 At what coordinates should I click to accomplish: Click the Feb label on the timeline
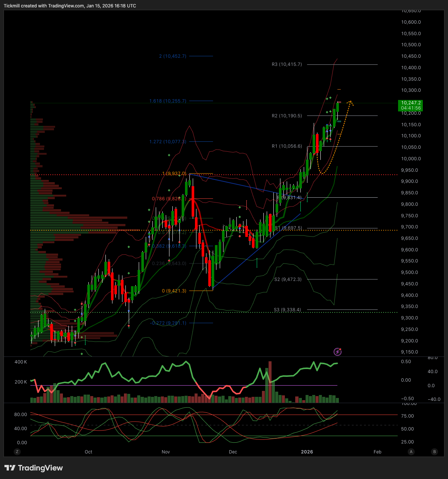(377, 452)
